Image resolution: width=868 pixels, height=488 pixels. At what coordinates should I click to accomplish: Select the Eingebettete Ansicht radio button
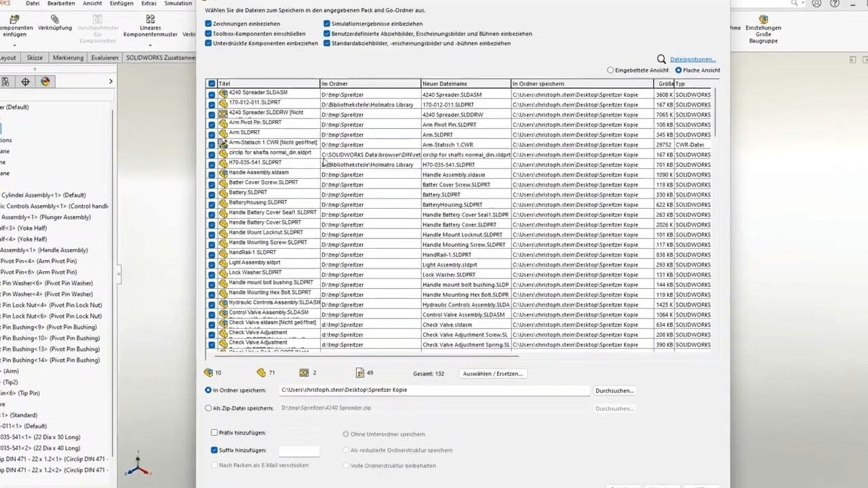[610, 70]
